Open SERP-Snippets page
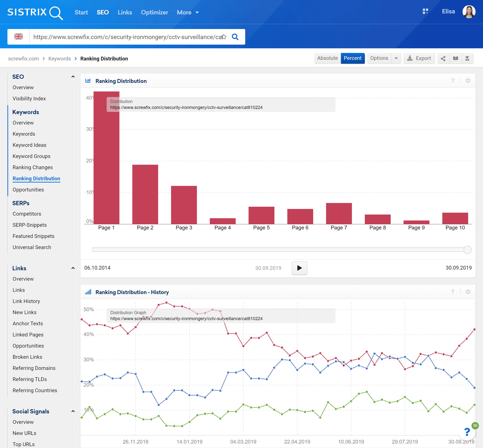Image resolution: width=483 pixels, height=448 pixels. 30,225
